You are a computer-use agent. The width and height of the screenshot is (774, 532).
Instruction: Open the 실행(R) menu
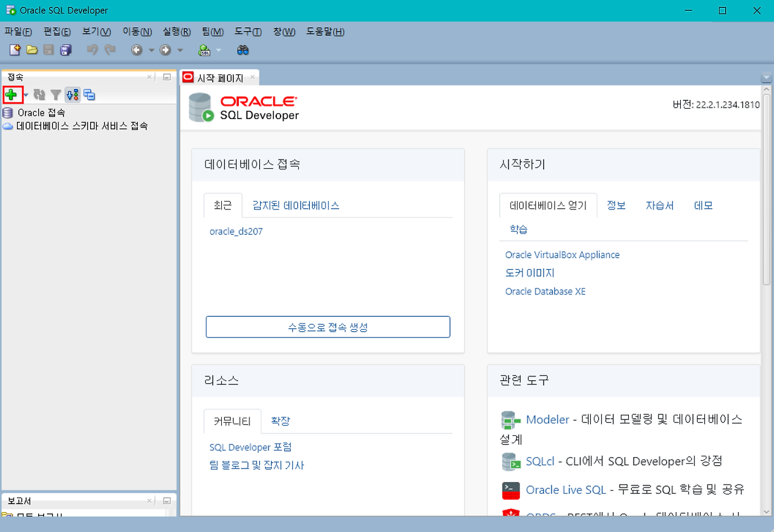pos(177,31)
